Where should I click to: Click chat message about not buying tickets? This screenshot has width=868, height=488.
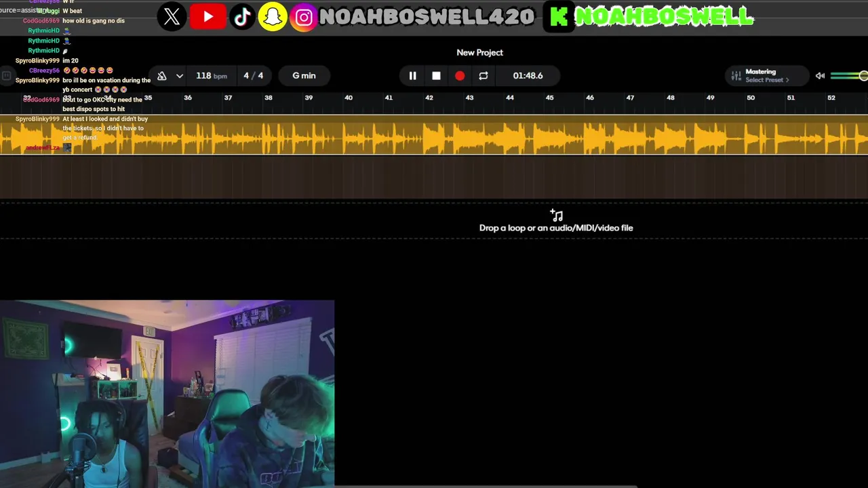pyautogui.click(x=105, y=128)
